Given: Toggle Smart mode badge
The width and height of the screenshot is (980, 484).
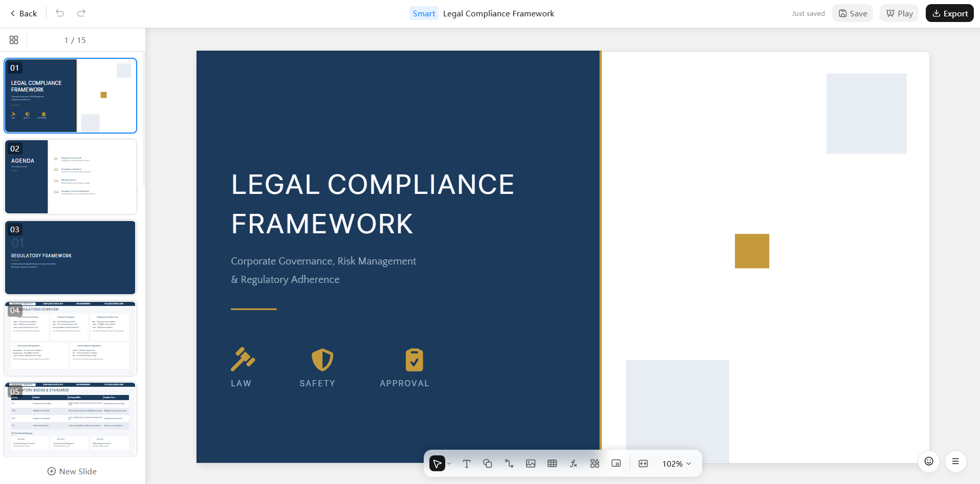Looking at the screenshot, I should tap(424, 13).
